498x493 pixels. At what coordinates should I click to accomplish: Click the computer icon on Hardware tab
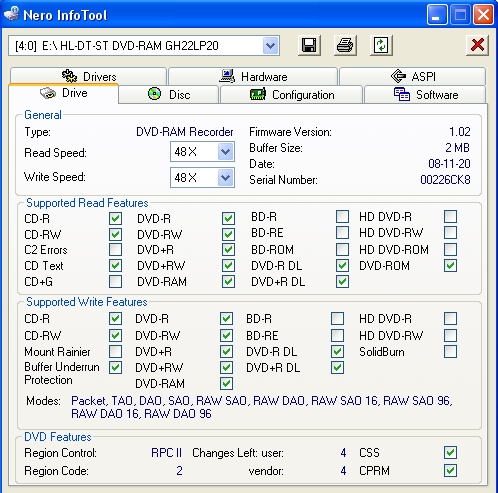pos(227,76)
